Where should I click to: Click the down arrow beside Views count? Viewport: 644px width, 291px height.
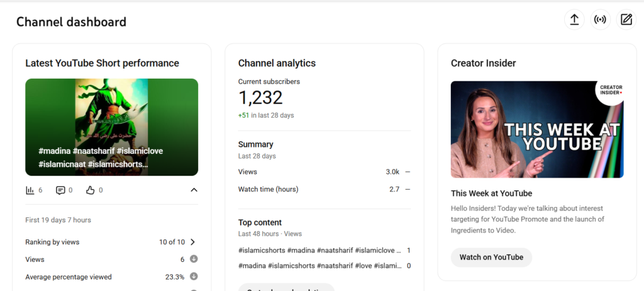[x=194, y=259]
